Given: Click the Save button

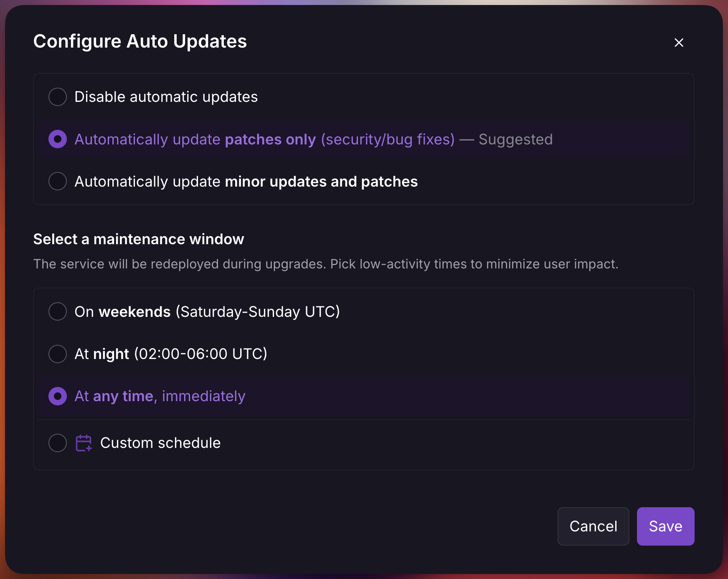Looking at the screenshot, I should 665,526.
